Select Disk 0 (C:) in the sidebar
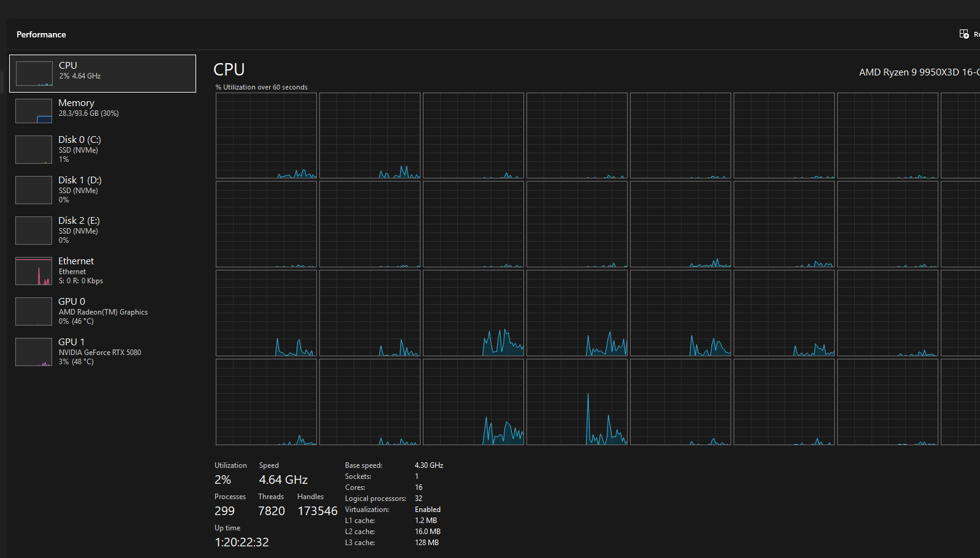 click(x=102, y=150)
